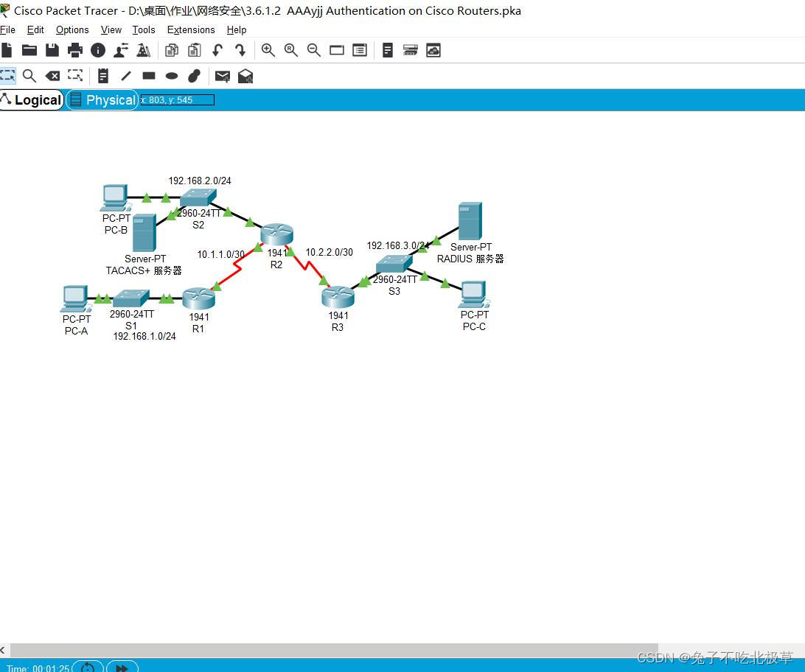Activate the Select tool

[7, 76]
